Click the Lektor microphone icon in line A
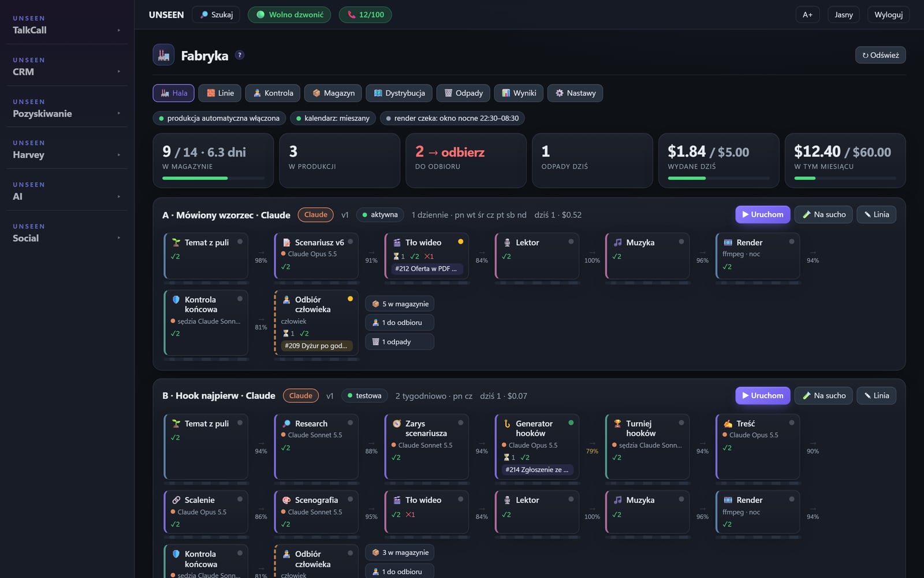 tap(507, 243)
